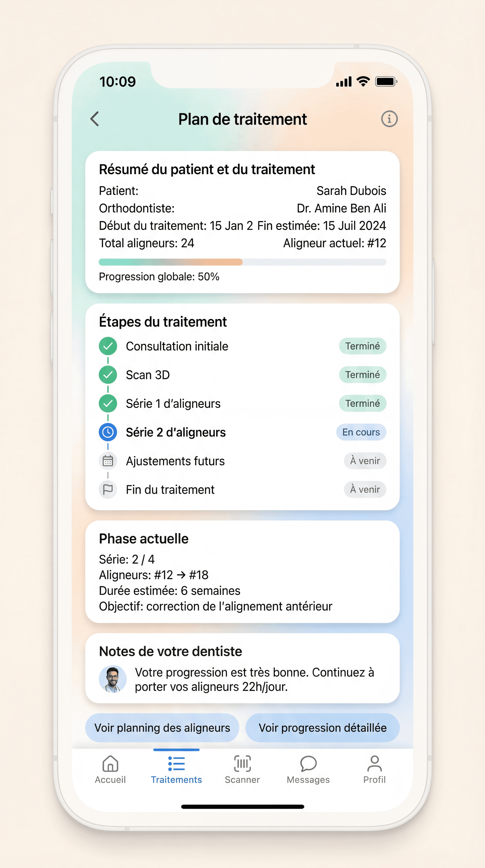Tap the En cours status badge
Screen dimensions: 485x868
[361, 432]
